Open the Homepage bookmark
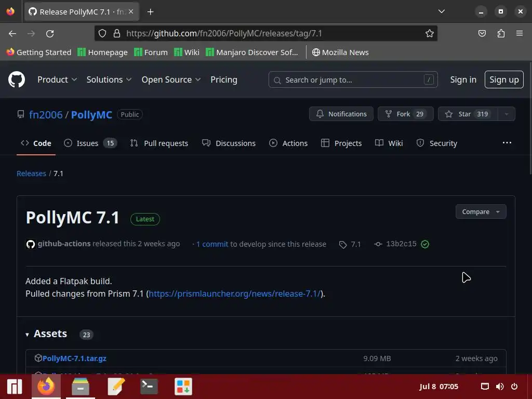Viewport: 532px width, 399px height. coord(102,52)
